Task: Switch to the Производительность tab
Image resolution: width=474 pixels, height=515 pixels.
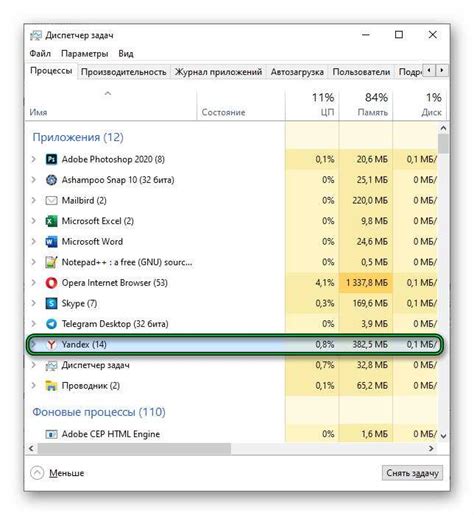Action: 124,72
